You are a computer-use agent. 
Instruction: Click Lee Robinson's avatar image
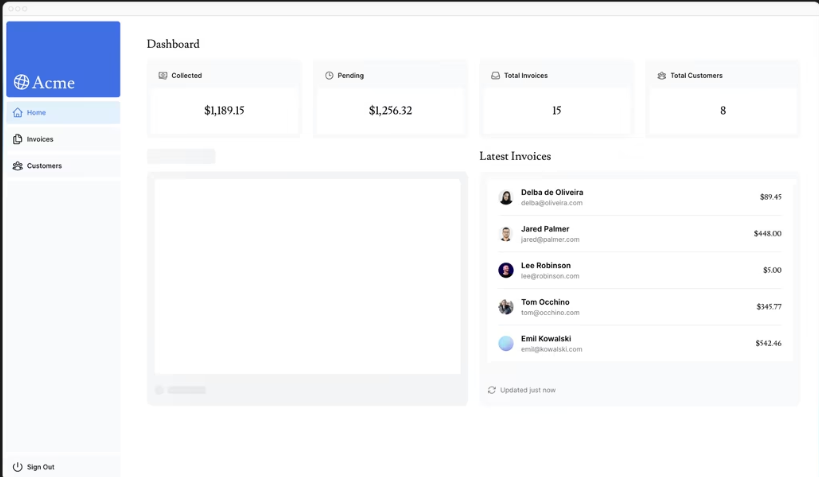[x=506, y=270]
